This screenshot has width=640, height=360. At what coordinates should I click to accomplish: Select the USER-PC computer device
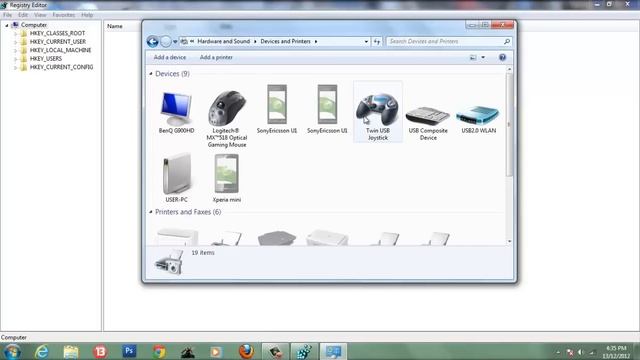point(176,178)
